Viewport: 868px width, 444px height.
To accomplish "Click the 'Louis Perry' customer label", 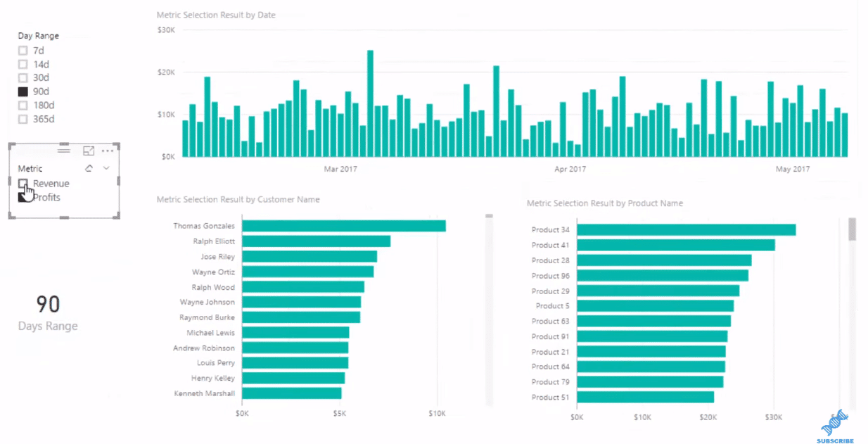I will pyautogui.click(x=217, y=363).
